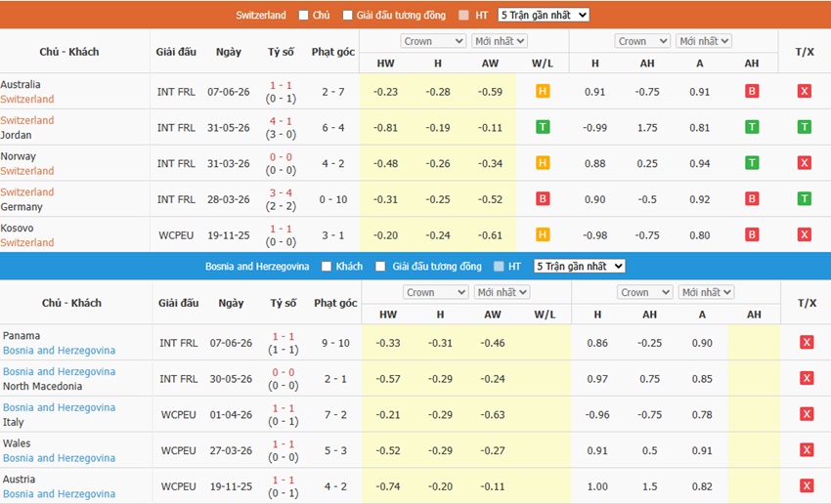Click the X badge in North Macedonia row
The height and width of the screenshot is (504, 831).
tap(807, 379)
